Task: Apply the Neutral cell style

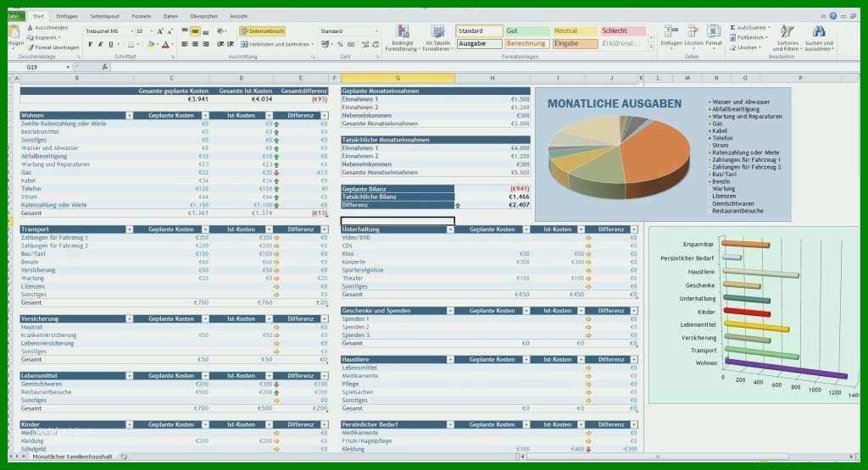Action: click(x=576, y=31)
